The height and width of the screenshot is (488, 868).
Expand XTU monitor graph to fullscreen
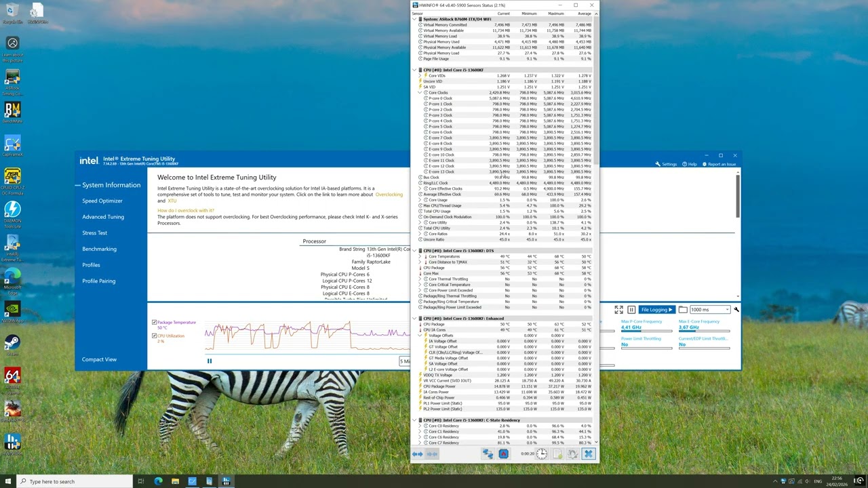pos(618,310)
